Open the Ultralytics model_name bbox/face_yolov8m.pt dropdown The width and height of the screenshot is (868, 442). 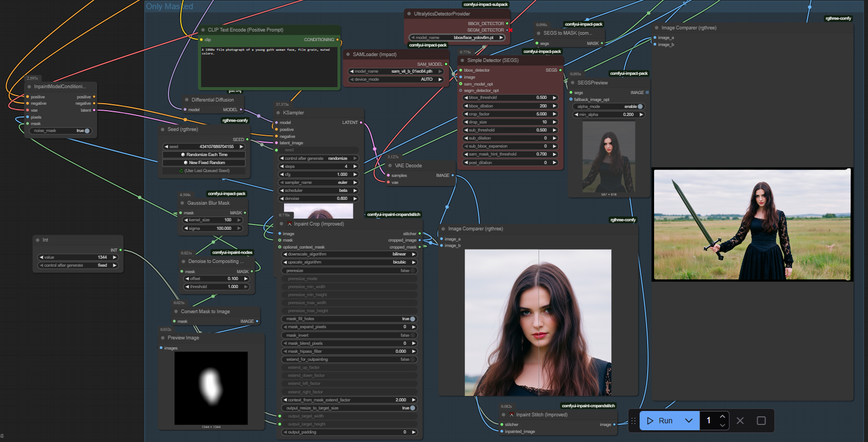(x=457, y=37)
